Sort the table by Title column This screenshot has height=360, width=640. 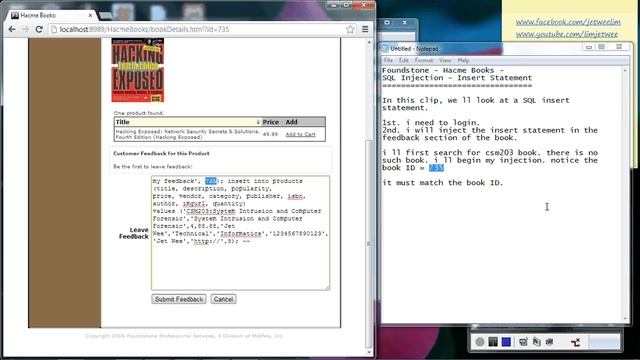tap(187, 122)
